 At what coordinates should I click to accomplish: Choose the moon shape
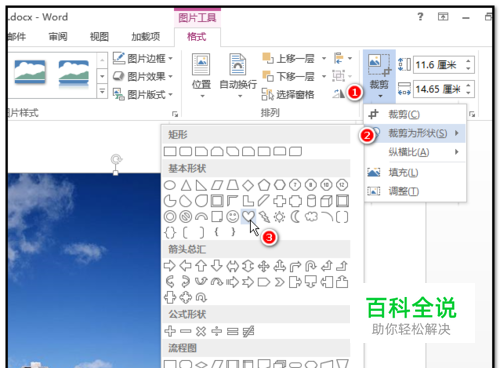(x=295, y=217)
